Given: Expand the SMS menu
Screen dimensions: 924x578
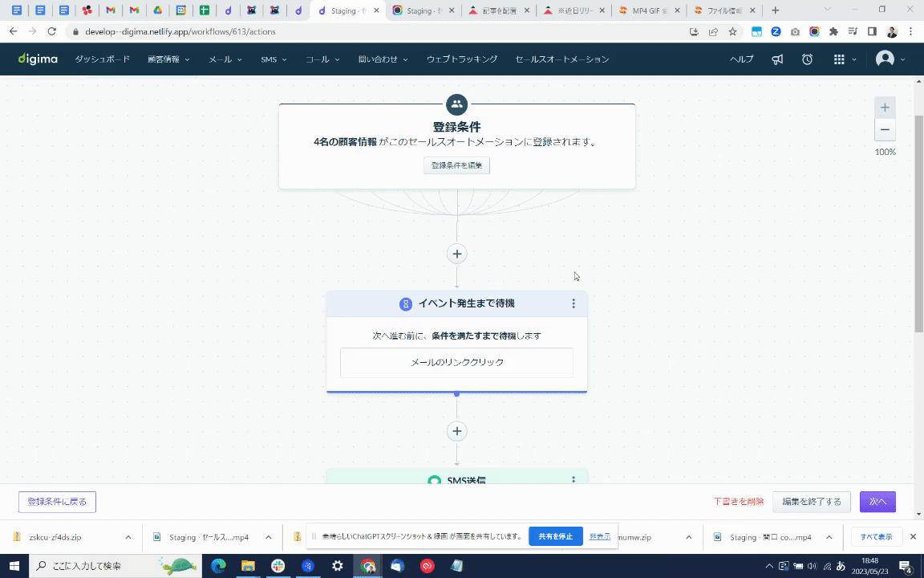Looking at the screenshot, I should 274,59.
